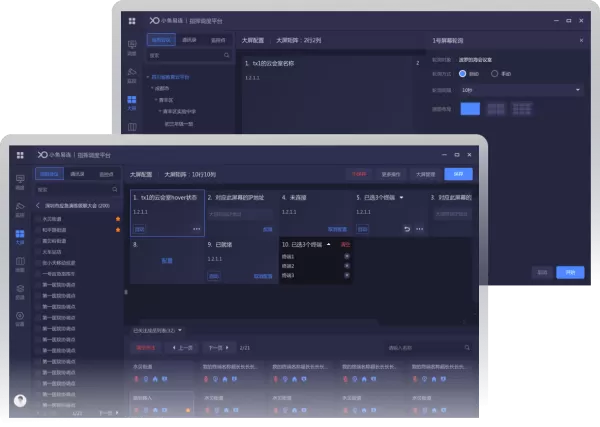Remove 终端1 from screen cell 10
The width and height of the screenshot is (600, 427).
click(347, 256)
